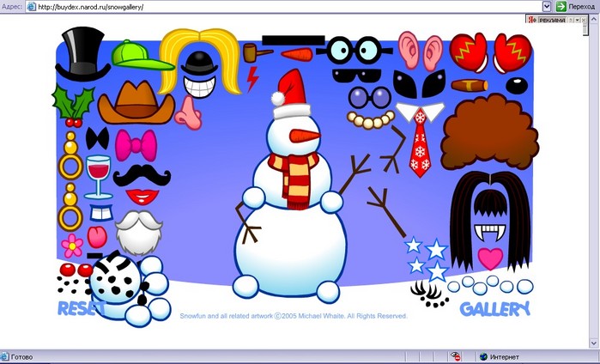Choose the red cherry noses
Image resolution: width=600 pixels, height=364 pixels.
pos(76,270)
